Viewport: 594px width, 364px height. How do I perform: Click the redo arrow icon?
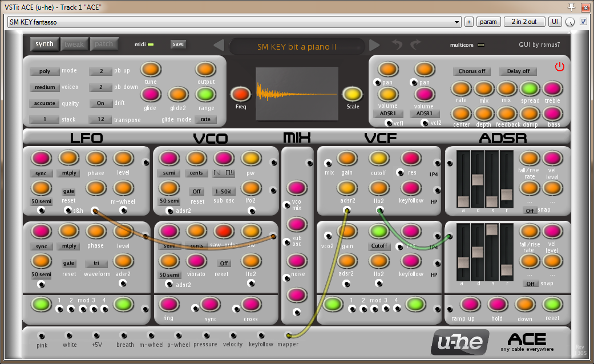click(x=415, y=45)
